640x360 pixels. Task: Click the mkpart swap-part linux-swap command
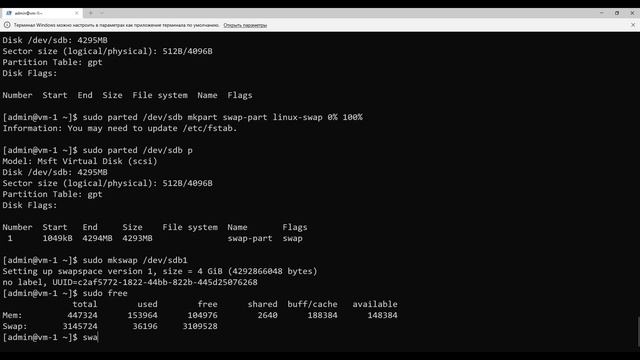222,117
